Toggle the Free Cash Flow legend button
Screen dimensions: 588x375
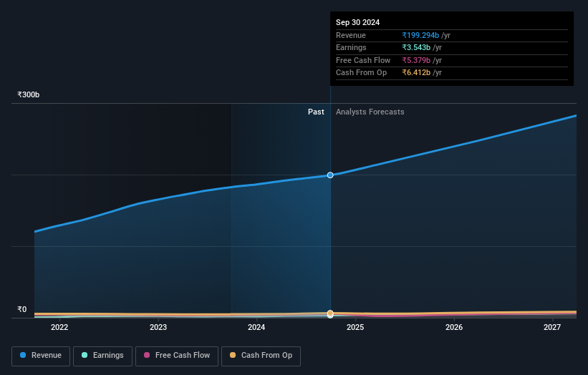pyautogui.click(x=177, y=356)
